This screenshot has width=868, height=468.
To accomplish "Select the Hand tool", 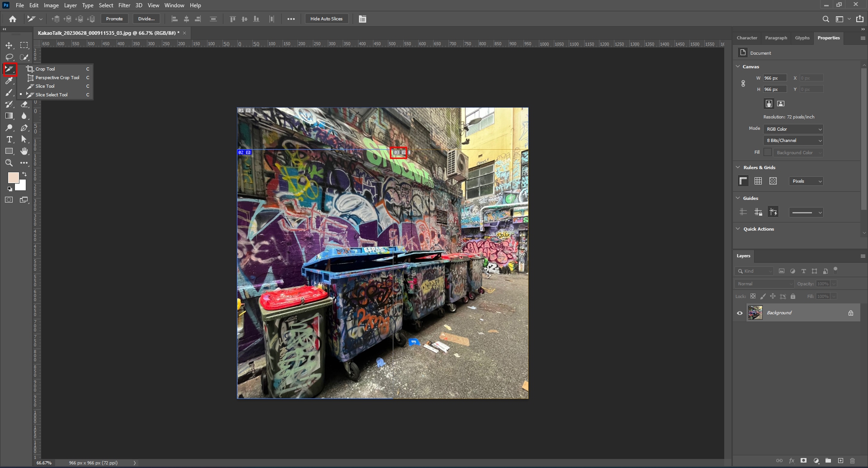I will pyautogui.click(x=24, y=151).
